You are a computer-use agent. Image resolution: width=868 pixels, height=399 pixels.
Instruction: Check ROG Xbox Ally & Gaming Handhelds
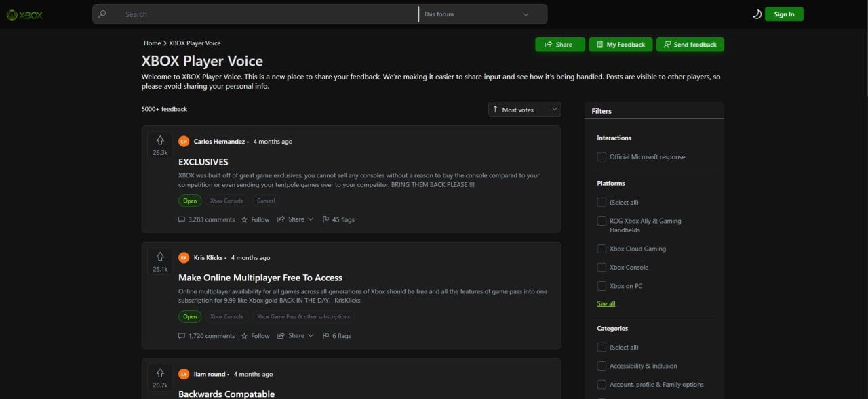[601, 221]
